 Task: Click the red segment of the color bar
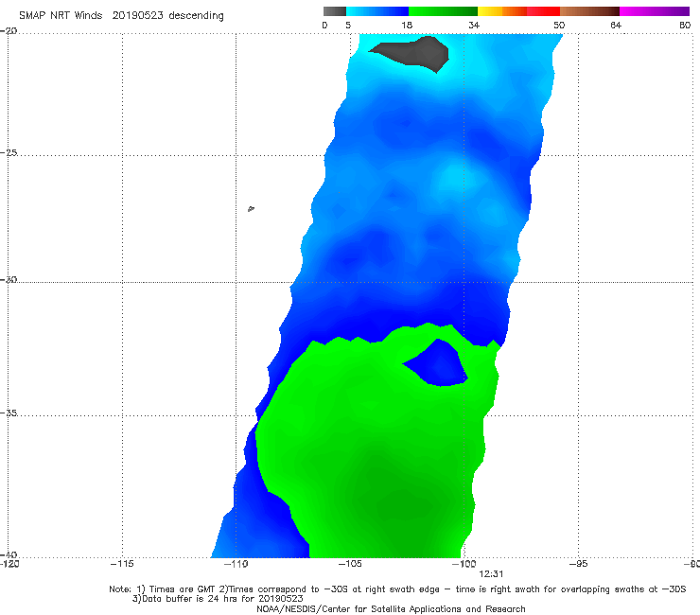pos(543,11)
